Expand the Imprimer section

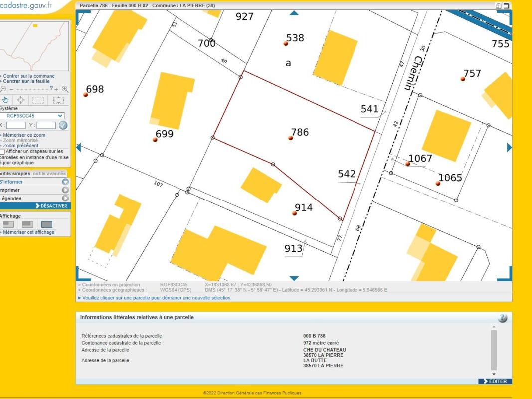[x=64, y=190]
